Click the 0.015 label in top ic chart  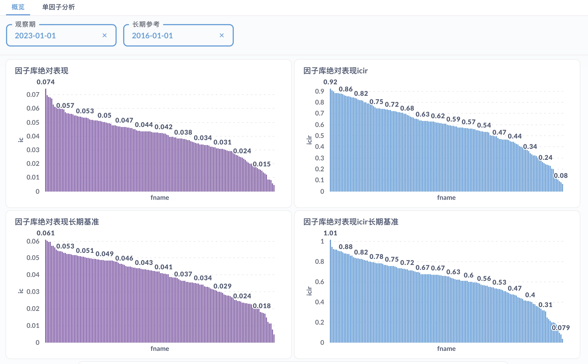tap(261, 164)
